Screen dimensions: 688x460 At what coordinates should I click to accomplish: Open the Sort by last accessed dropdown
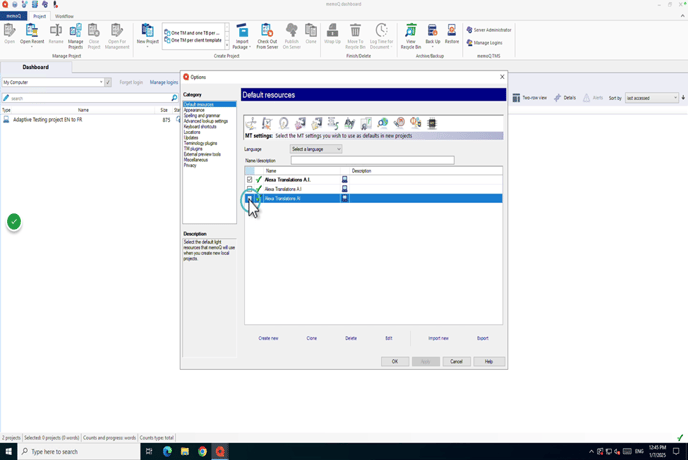[x=652, y=98]
